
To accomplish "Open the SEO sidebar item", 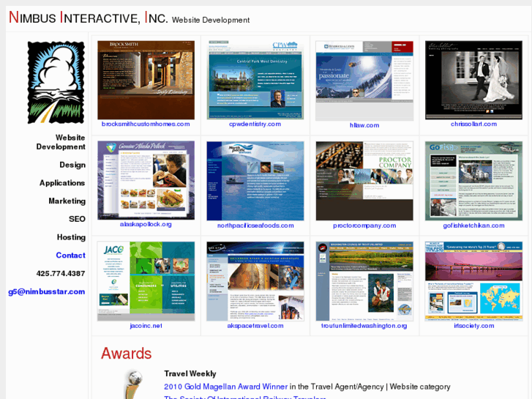I will (77, 219).
